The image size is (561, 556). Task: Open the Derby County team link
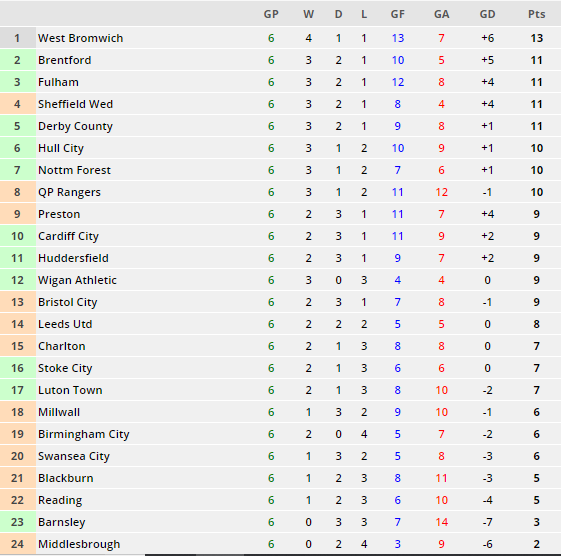75,126
